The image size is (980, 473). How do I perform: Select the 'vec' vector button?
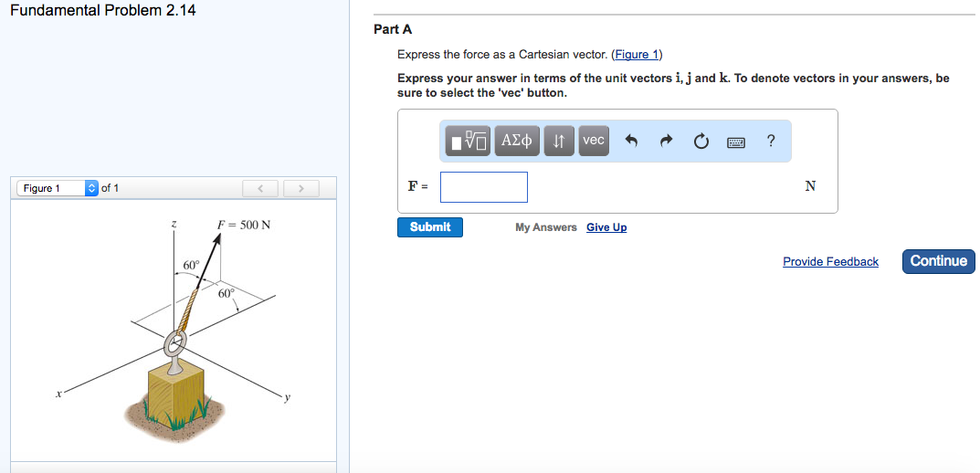pos(594,141)
